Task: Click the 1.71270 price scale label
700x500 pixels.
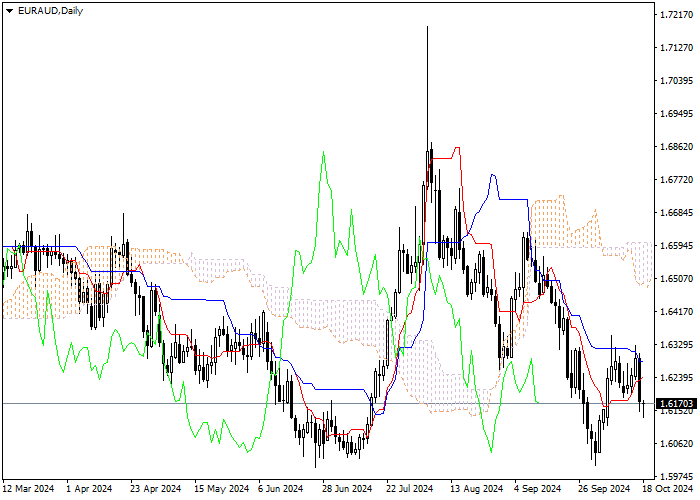Action: 676,48
